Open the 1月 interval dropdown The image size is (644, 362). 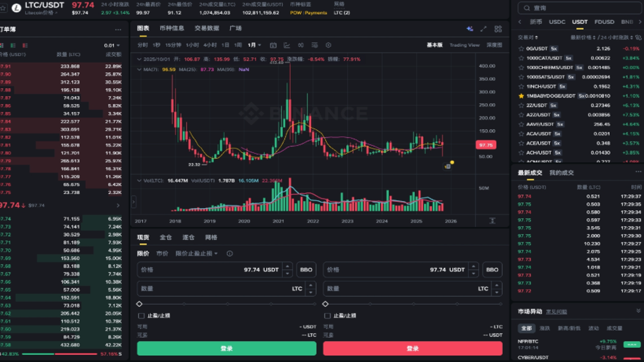pos(254,45)
